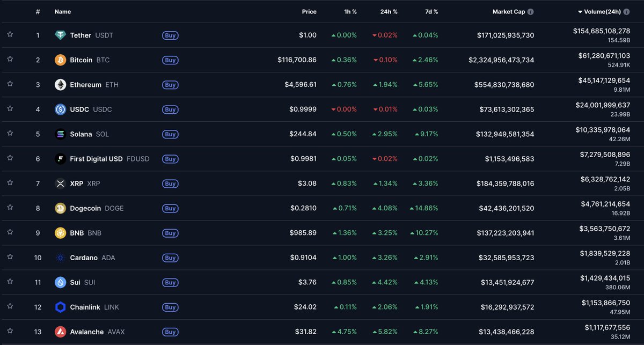Open the Avalanche AVAX coin page link
This screenshot has width=644, height=345.
coord(90,332)
